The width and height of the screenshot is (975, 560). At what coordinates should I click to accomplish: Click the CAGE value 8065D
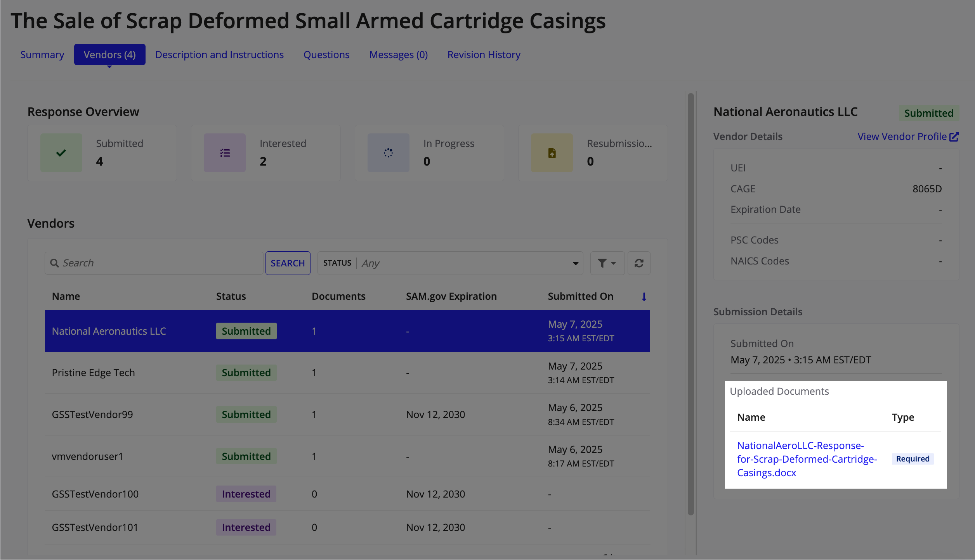pyautogui.click(x=927, y=189)
